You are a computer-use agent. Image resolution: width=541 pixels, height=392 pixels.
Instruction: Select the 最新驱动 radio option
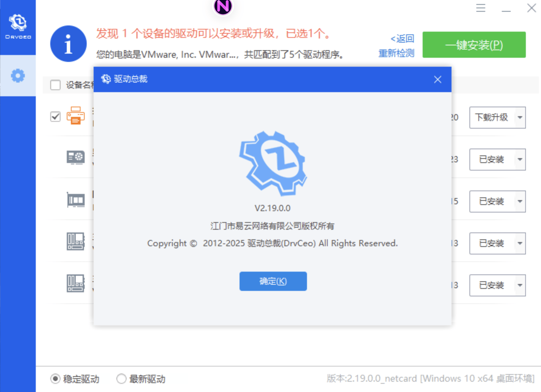coord(121,379)
